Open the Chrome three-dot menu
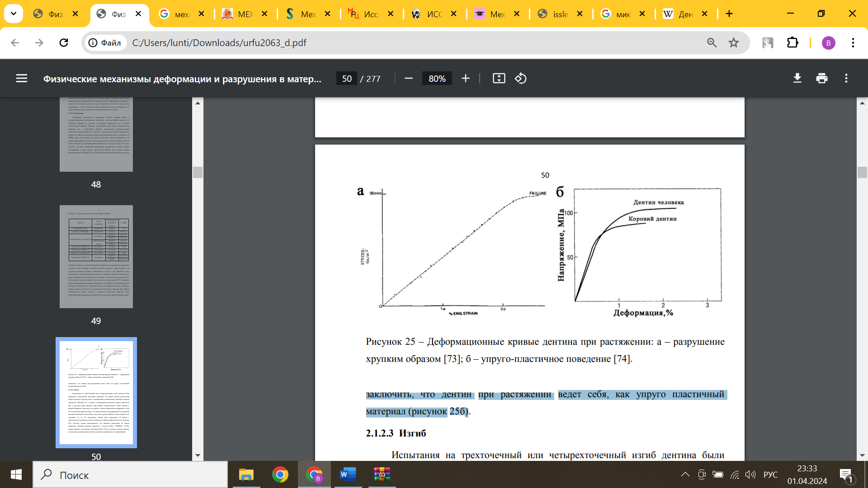 pyautogui.click(x=853, y=42)
